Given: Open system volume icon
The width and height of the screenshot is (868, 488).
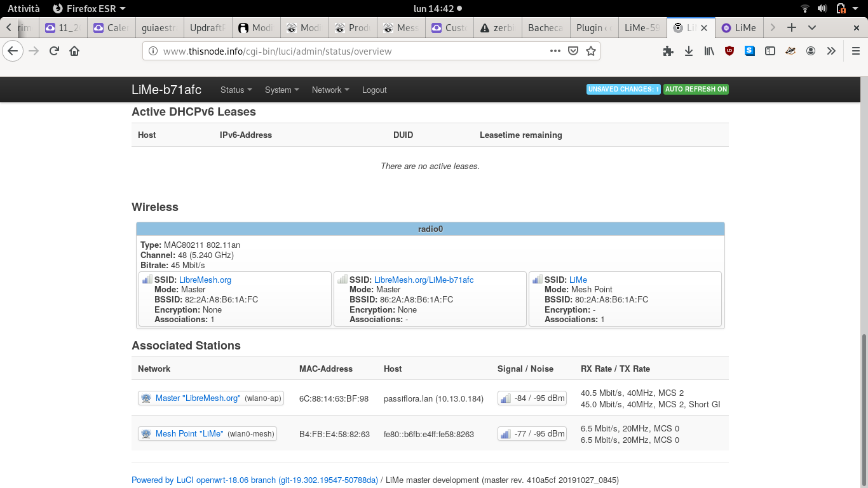Looking at the screenshot, I should coord(822,8).
